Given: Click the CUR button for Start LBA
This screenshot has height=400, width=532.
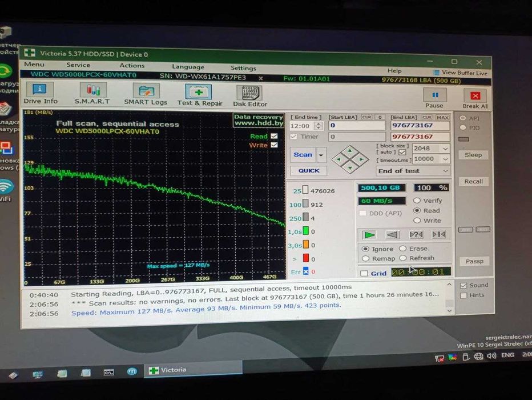Looking at the screenshot, I should [367, 117].
